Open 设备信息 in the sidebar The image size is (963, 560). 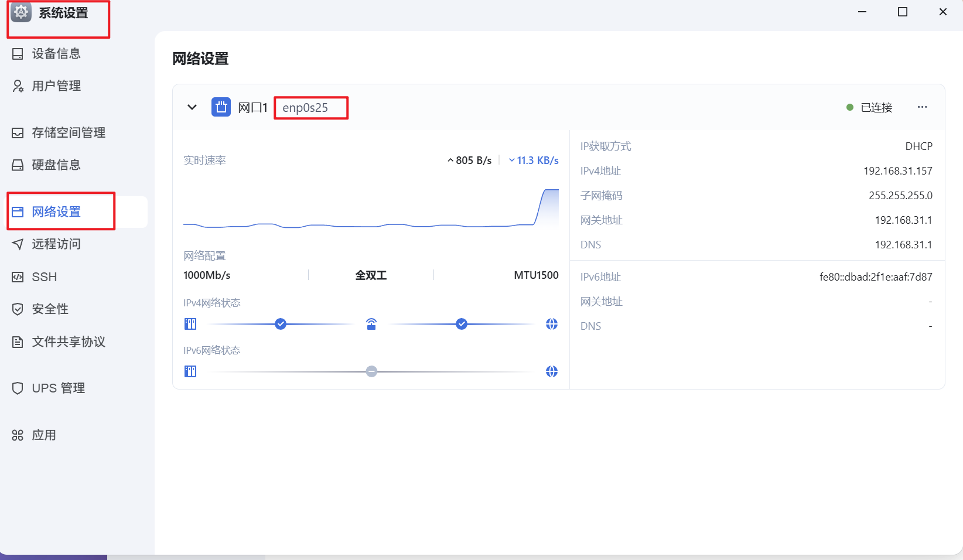(x=56, y=54)
